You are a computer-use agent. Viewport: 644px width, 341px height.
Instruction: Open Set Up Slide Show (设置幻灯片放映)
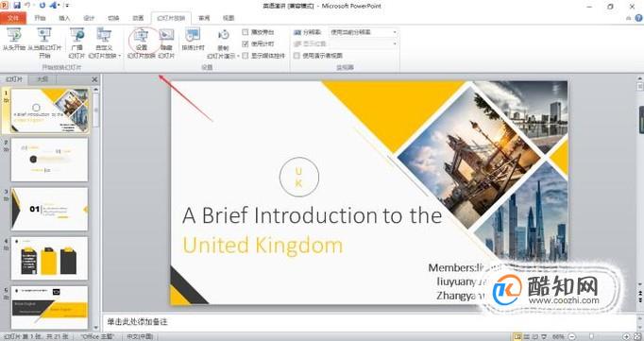141,43
